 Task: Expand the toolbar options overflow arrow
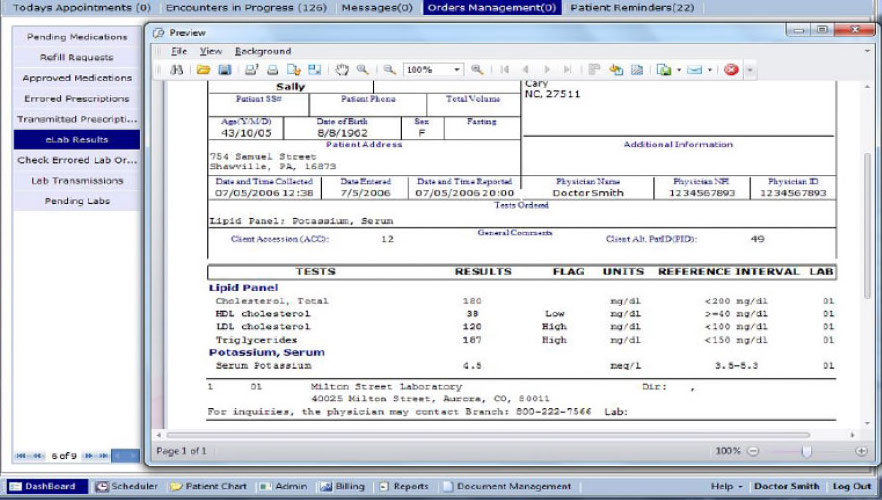[749, 70]
